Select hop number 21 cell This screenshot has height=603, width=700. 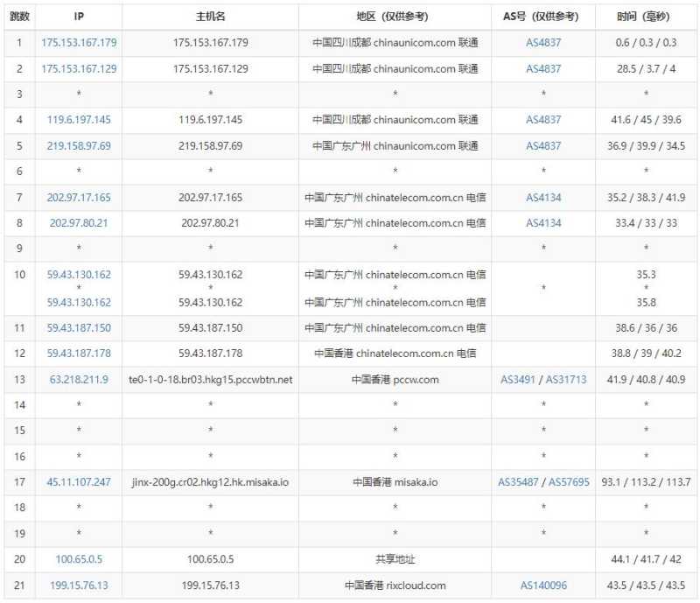tap(19, 585)
